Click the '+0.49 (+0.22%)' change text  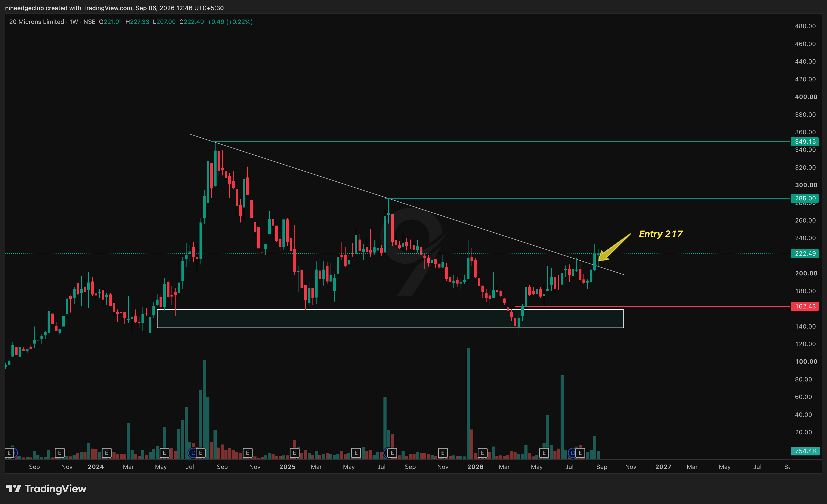(230, 22)
